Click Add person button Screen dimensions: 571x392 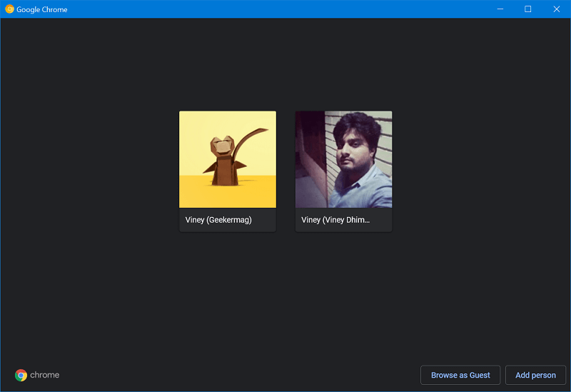tap(535, 375)
